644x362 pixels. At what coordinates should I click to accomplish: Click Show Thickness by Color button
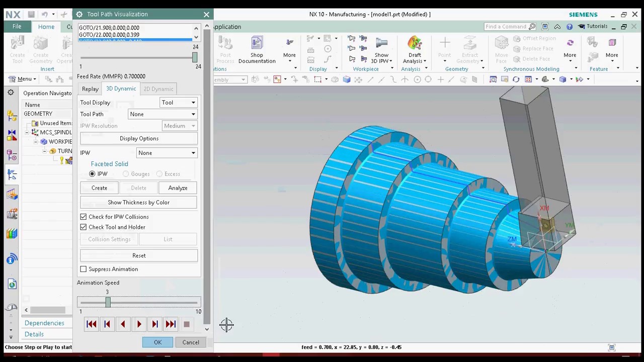[139, 203]
